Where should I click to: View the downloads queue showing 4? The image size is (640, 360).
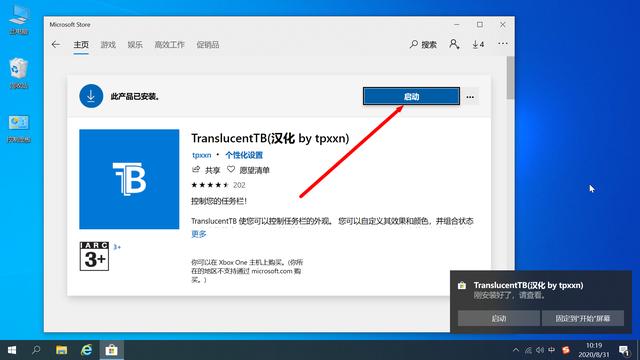point(478,44)
